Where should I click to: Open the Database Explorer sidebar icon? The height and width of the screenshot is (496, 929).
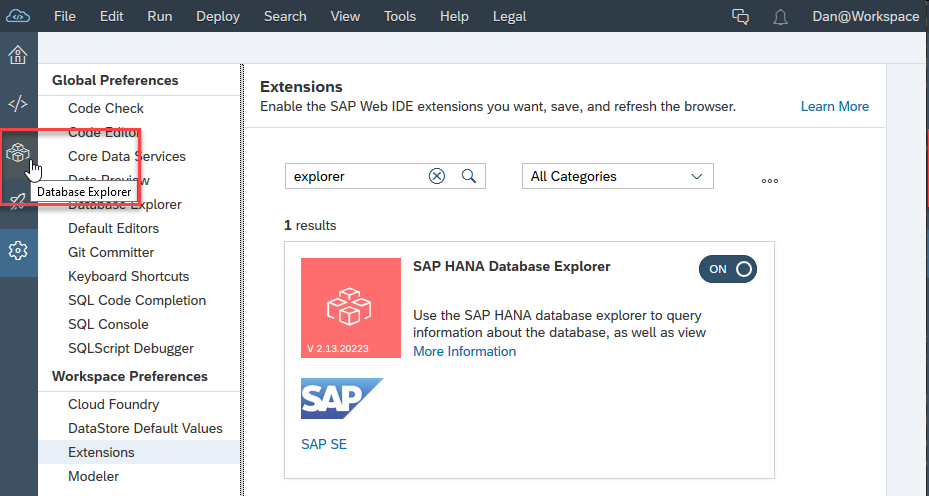coord(18,153)
